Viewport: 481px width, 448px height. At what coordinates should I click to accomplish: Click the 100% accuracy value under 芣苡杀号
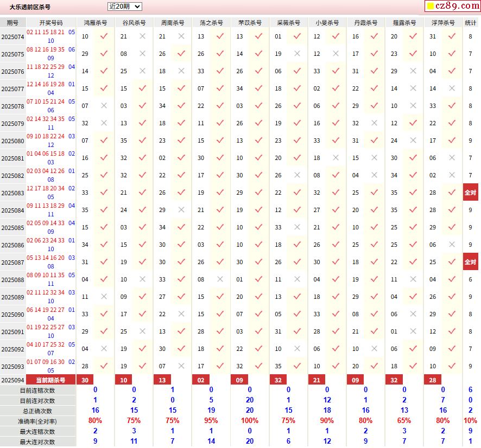[x=250, y=420]
